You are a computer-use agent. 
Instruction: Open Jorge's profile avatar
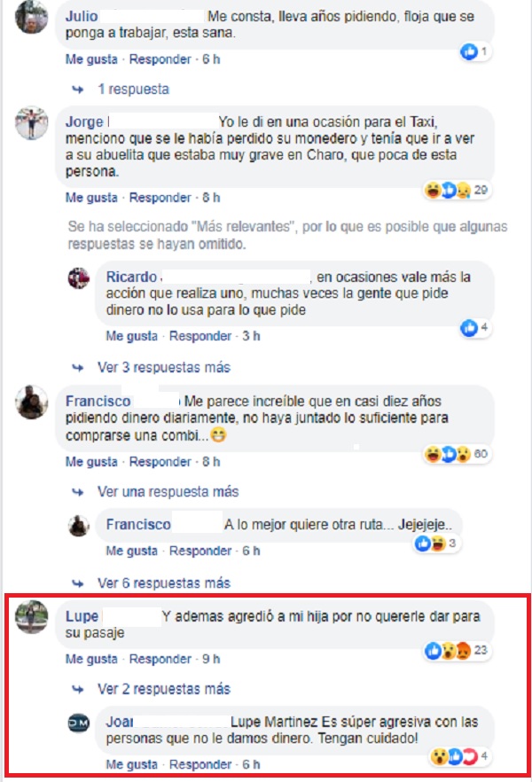pyautogui.click(x=32, y=122)
